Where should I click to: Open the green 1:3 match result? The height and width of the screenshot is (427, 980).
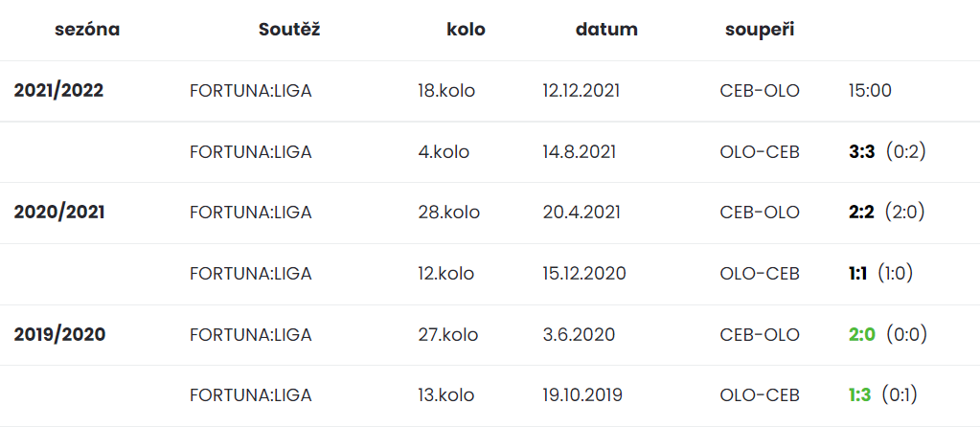click(x=859, y=395)
